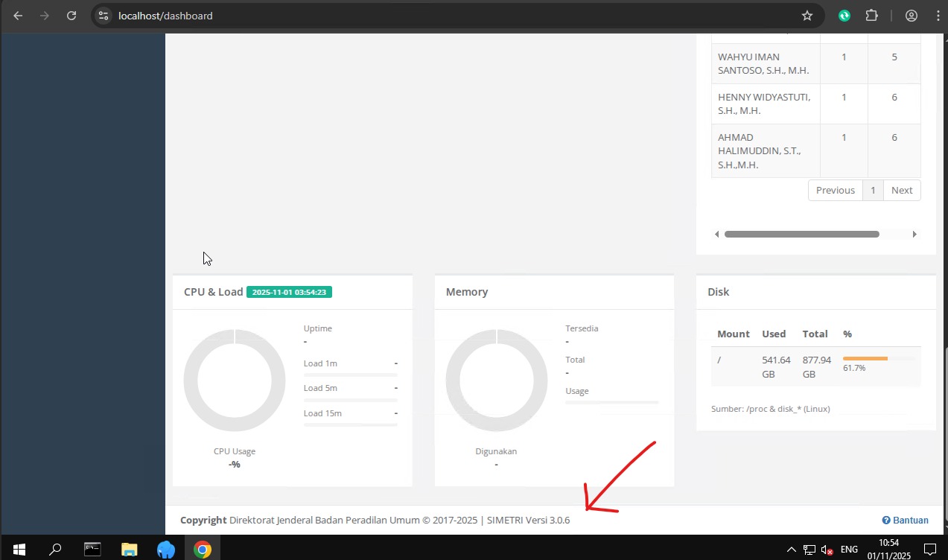The height and width of the screenshot is (560, 948).
Task: Open Chrome's three-dot menu
Action: click(937, 16)
